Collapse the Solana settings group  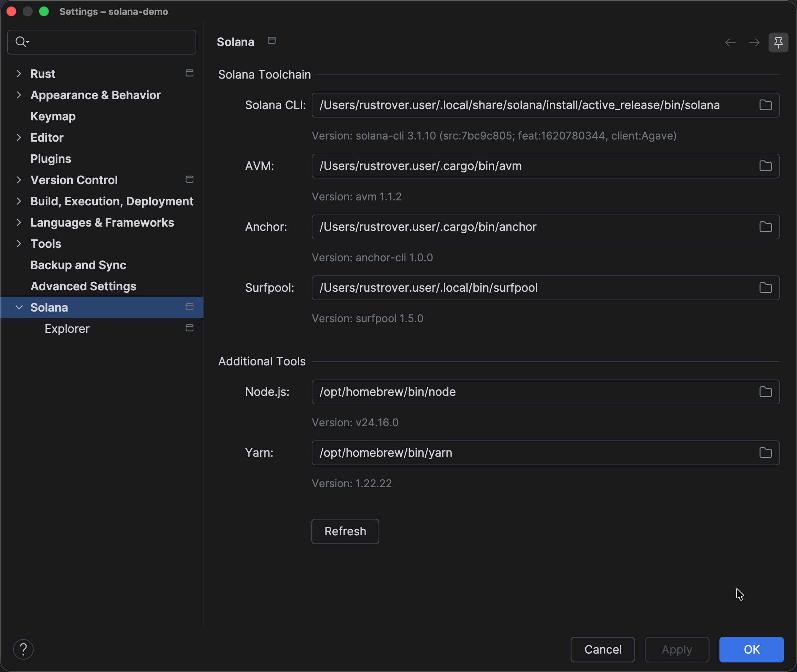(x=19, y=307)
